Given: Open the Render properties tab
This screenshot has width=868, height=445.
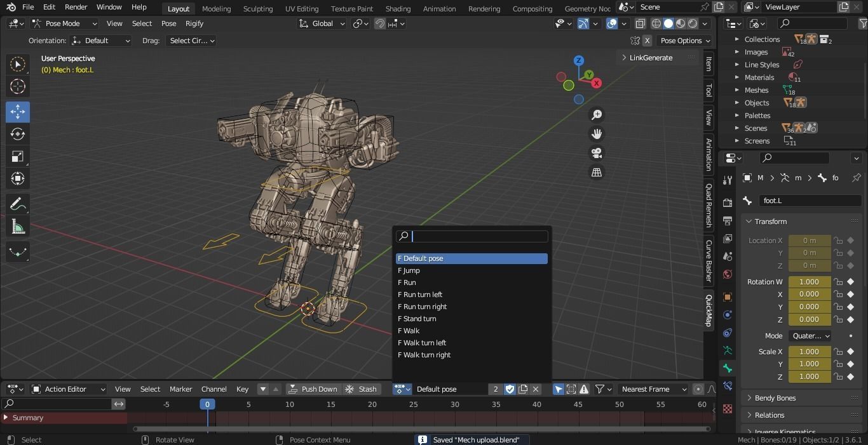Looking at the screenshot, I should coord(728,203).
